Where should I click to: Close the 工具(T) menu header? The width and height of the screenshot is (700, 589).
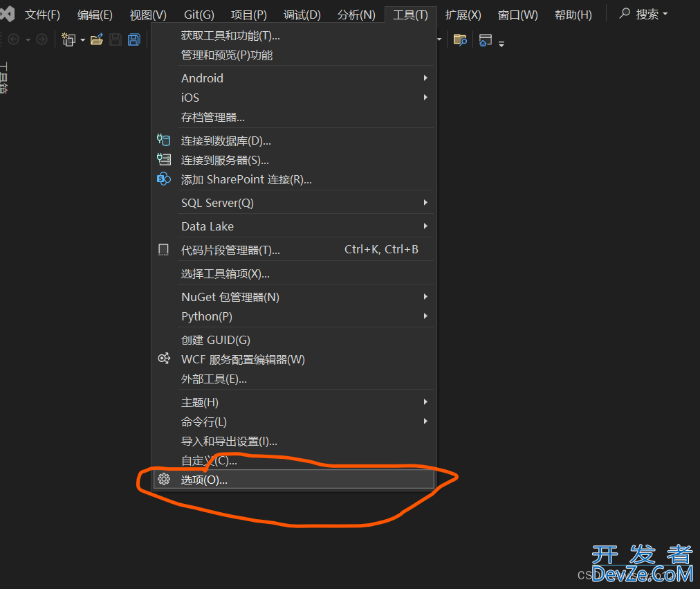(x=410, y=15)
